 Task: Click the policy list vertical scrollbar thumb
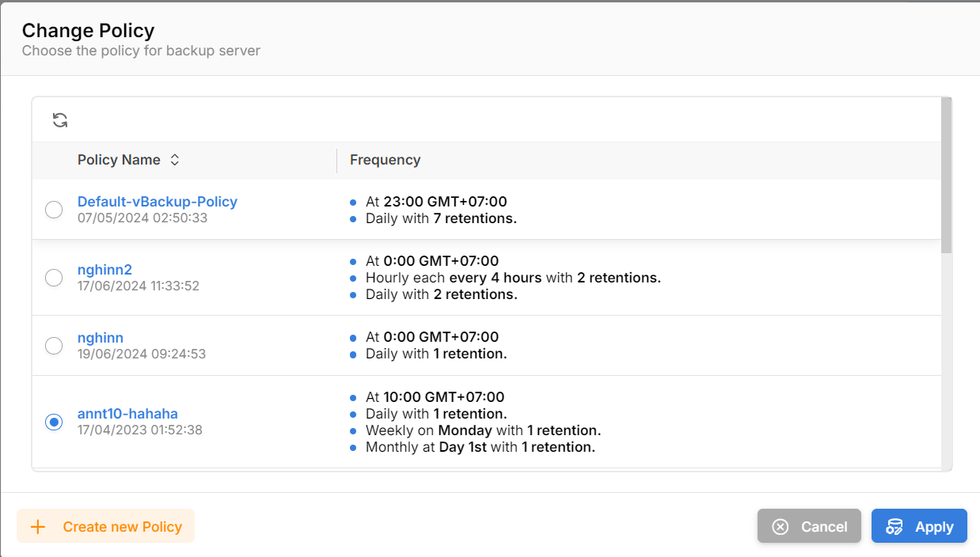point(946,174)
